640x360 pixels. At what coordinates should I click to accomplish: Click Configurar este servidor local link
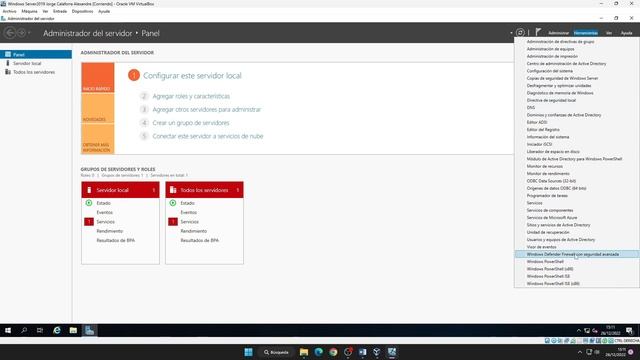click(192, 76)
